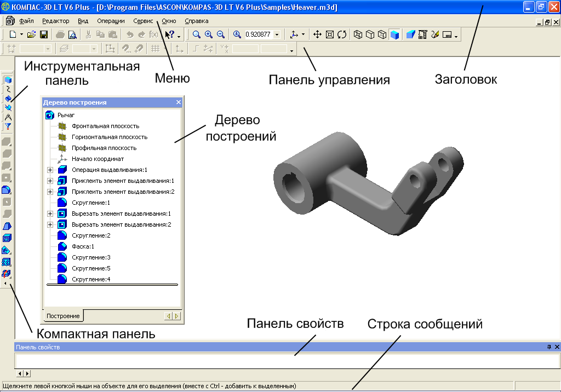This screenshot has width=561, height=392.
Task: Click the pin button on Панель свойств
Action: [549, 347]
